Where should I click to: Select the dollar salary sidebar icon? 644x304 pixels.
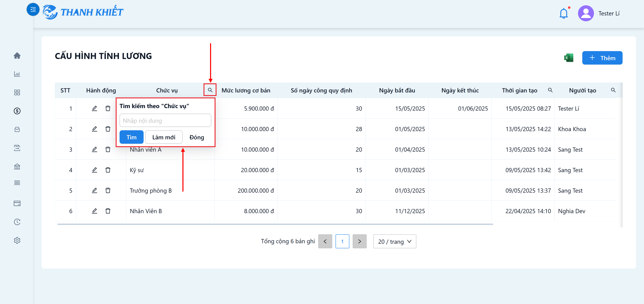pyautogui.click(x=17, y=111)
